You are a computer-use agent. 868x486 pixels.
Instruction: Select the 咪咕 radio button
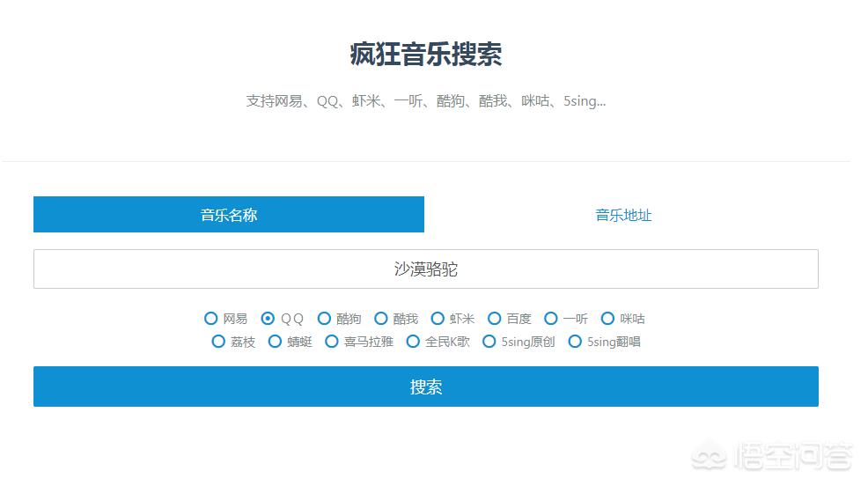click(x=607, y=319)
